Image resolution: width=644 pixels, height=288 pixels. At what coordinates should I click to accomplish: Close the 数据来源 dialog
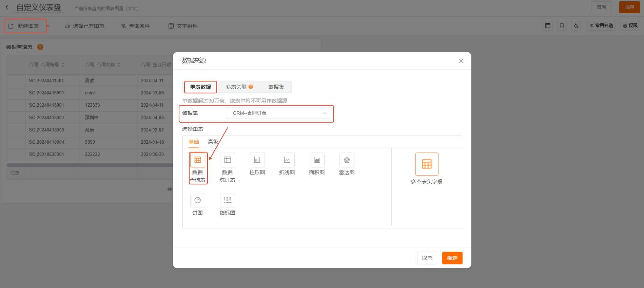coord(461,61)
